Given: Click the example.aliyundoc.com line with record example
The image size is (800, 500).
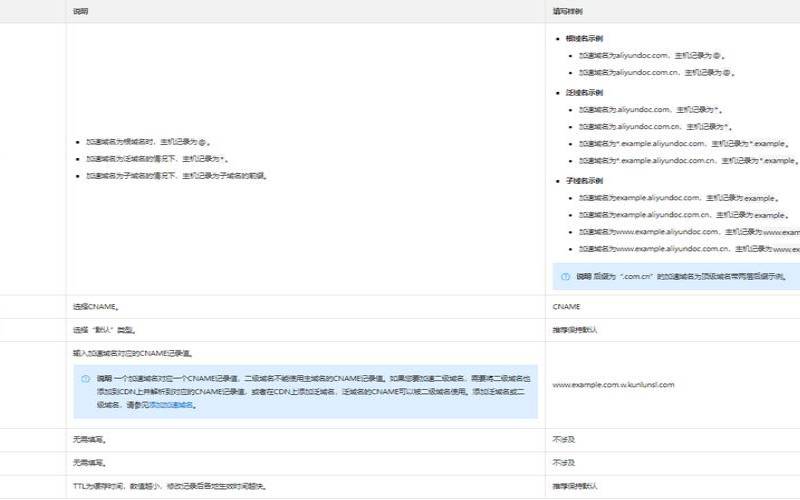Looking at the screenshot, I should tap(679, 198).
